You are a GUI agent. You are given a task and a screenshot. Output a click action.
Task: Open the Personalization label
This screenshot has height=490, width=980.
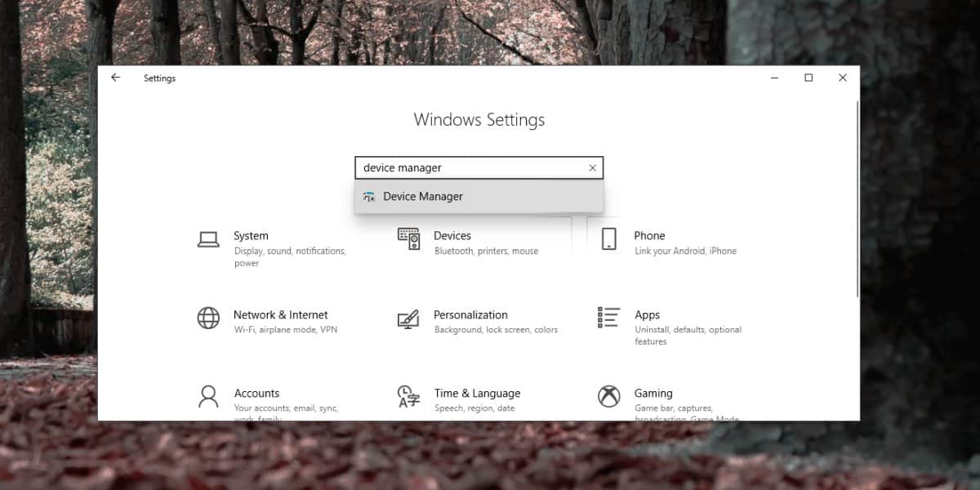[x=470, y=314]
